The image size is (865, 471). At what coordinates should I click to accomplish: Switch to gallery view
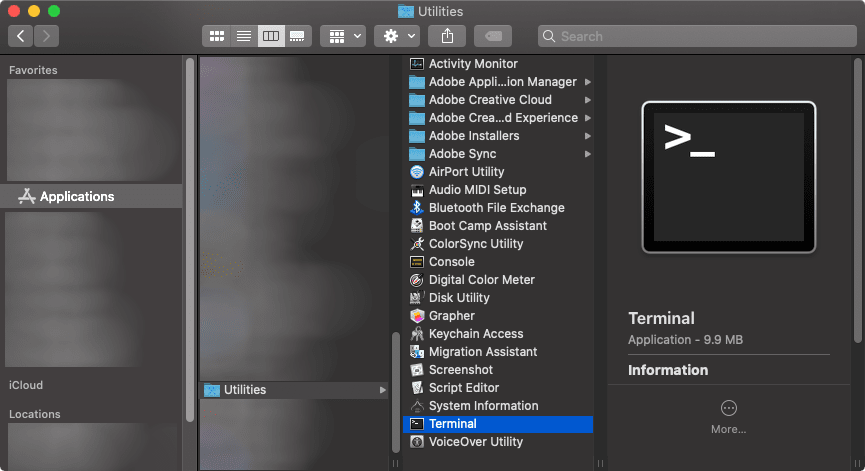[298, 36]
